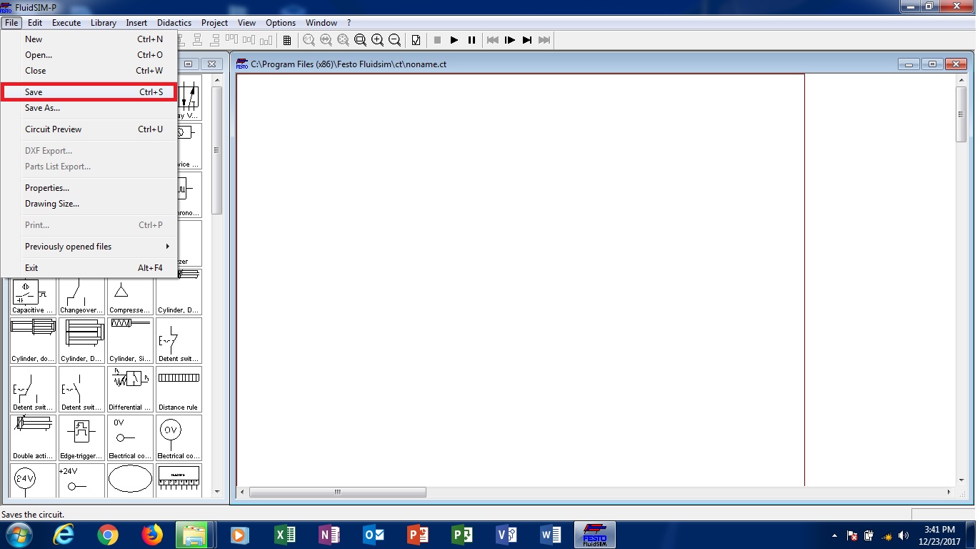Select the +24V connection component
The width and height of the screenshot is (980, 549).
click(81, 480)
